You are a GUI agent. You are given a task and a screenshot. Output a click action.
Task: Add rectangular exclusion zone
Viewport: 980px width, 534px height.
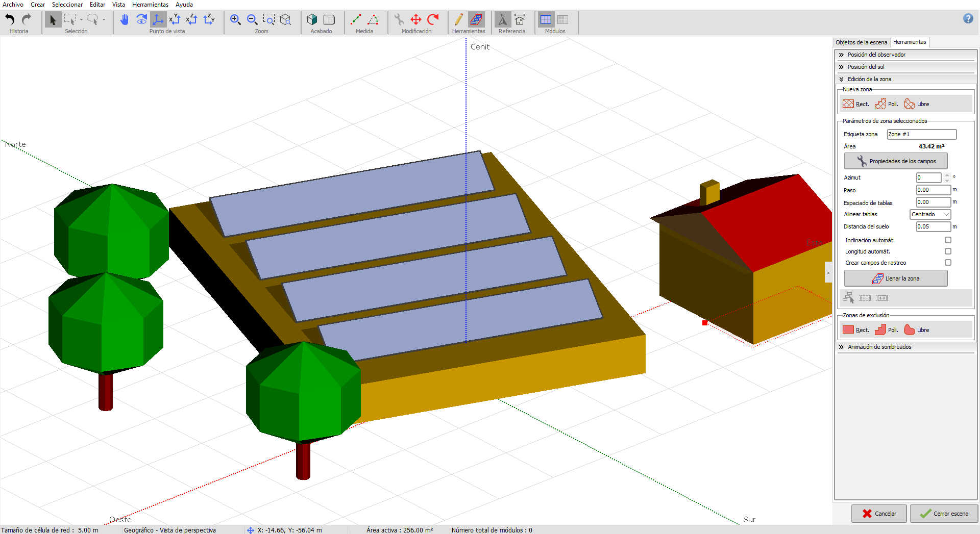tap(856, 330)
